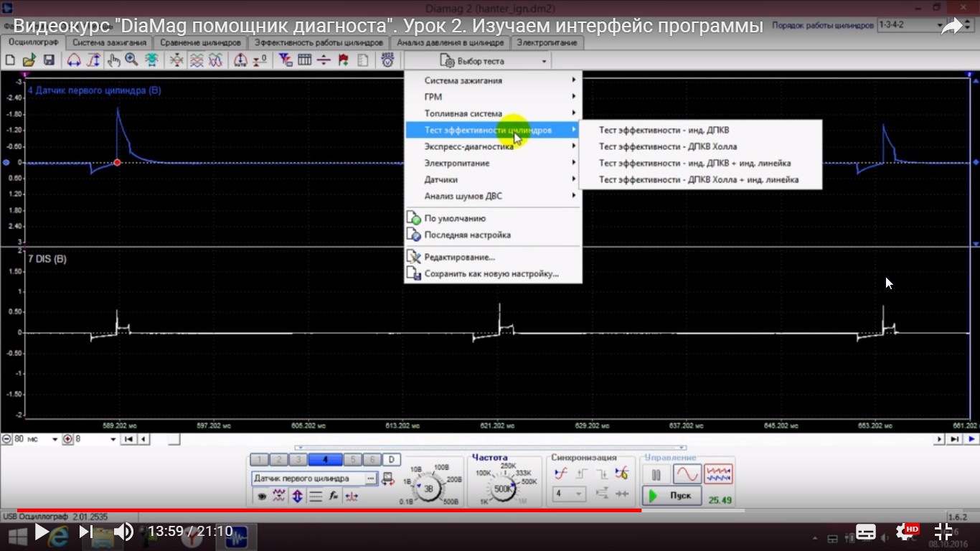
Task: Toggle the D digital channel button
Action: (391, 460)
